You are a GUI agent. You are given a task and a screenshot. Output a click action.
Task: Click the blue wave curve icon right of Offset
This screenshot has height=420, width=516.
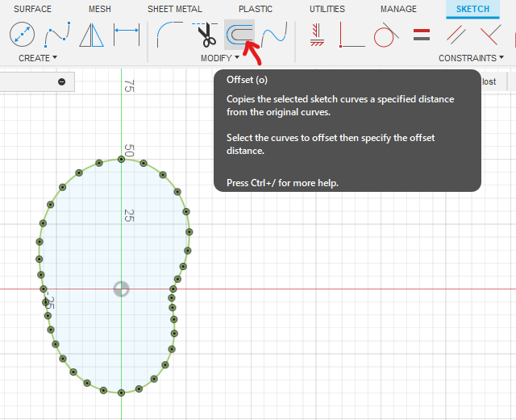[275, 35]
